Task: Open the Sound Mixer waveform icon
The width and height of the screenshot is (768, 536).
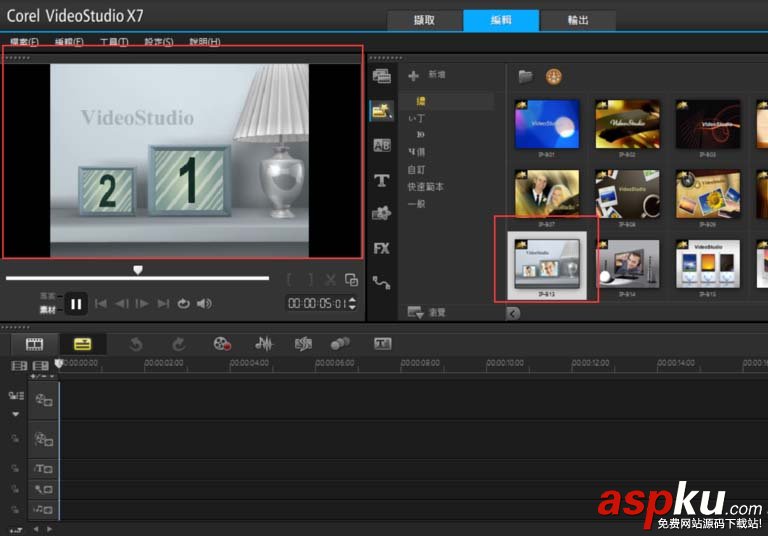Action: point(264,344)
